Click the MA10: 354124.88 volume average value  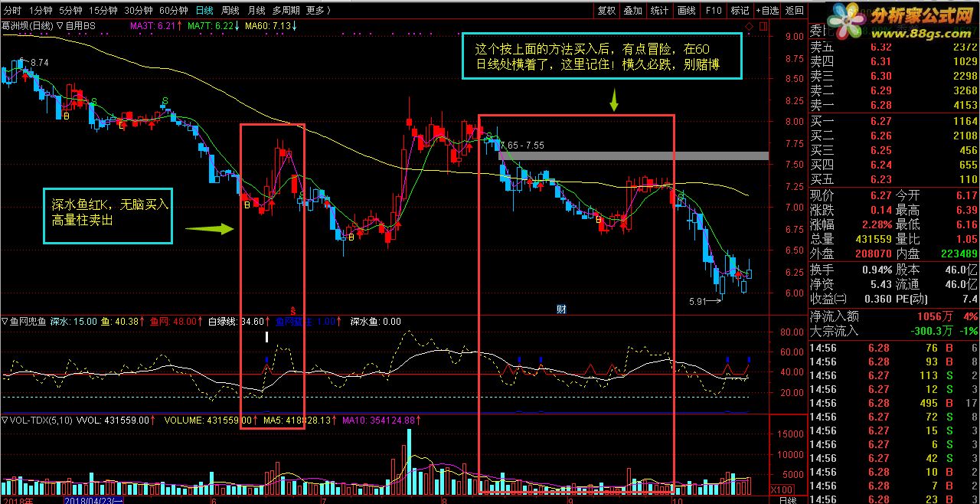pos(381,421)
